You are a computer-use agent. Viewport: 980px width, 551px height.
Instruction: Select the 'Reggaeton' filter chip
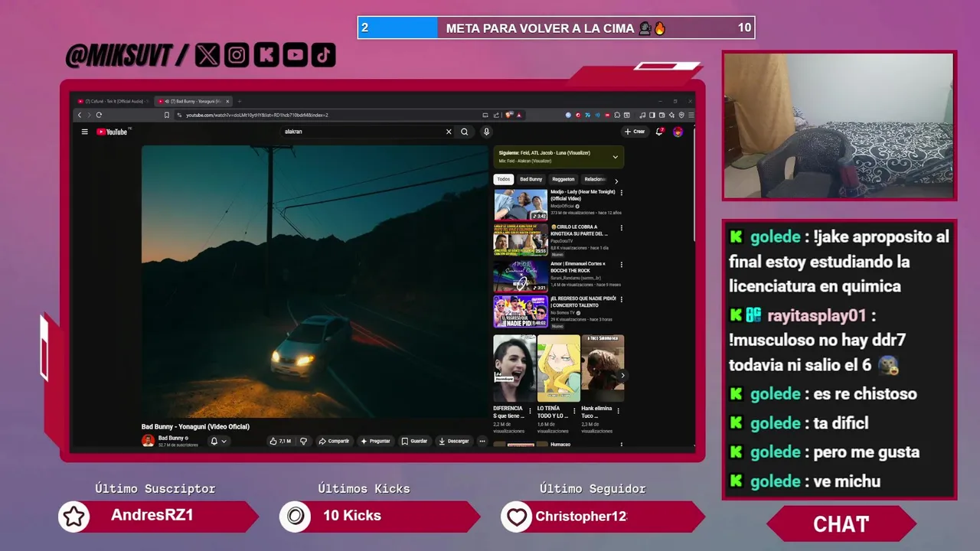click(x=563, y=179)
